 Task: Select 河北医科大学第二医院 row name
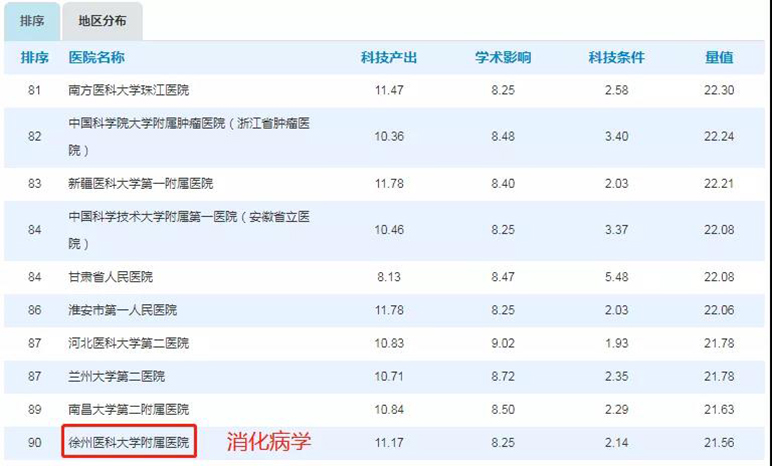[x=128, y=343]
